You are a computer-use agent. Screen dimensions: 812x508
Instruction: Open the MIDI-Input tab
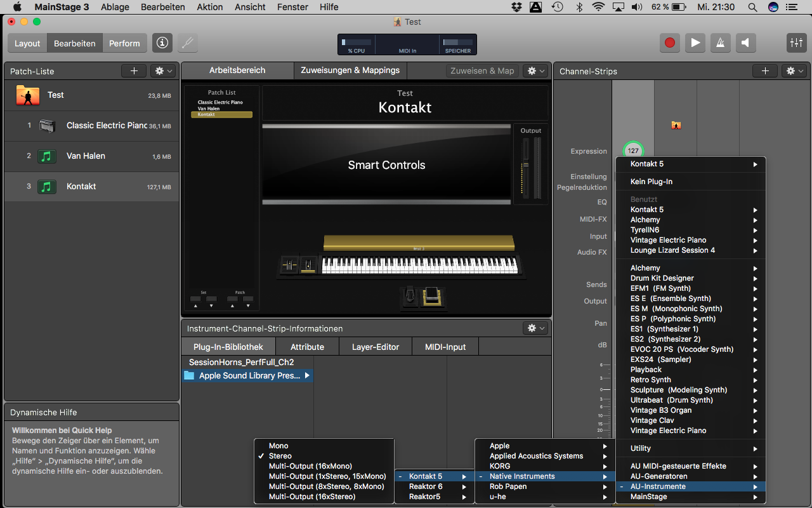(445, 347)
